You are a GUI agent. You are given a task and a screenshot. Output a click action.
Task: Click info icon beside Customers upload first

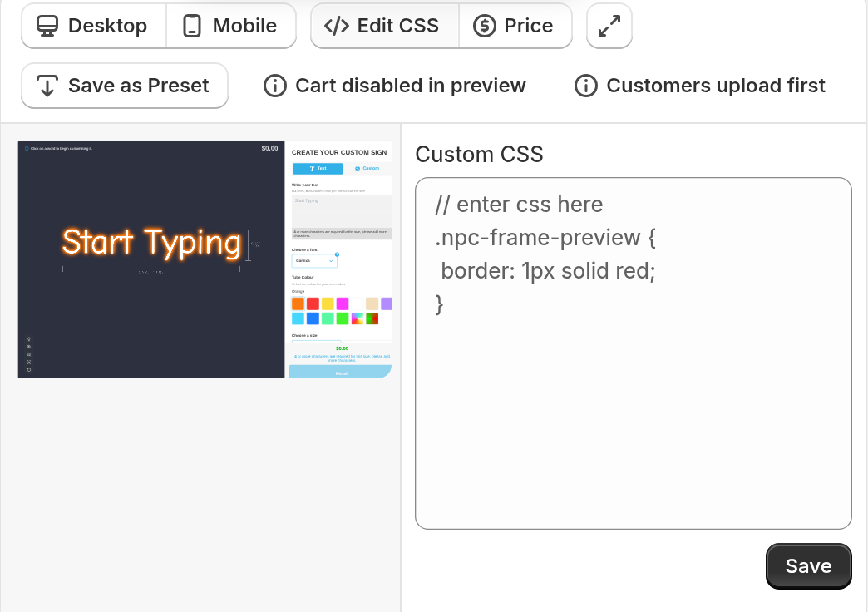[585, 86]
